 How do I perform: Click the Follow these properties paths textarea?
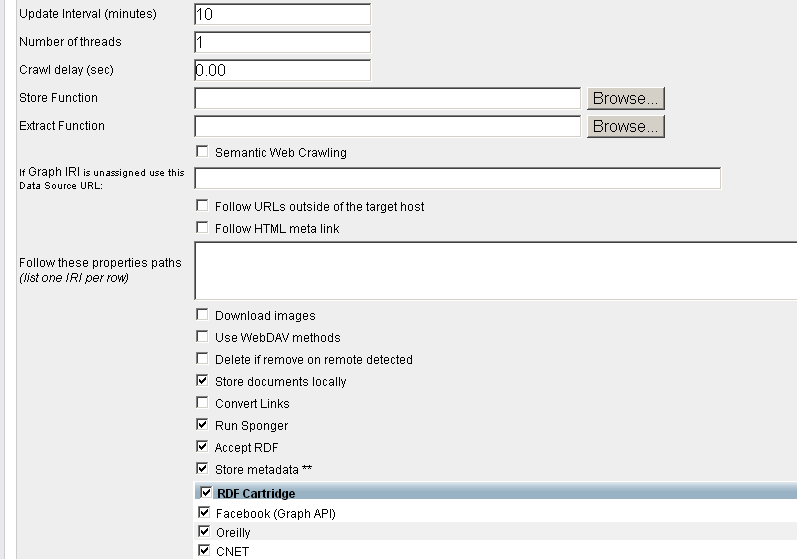point(495,270)
